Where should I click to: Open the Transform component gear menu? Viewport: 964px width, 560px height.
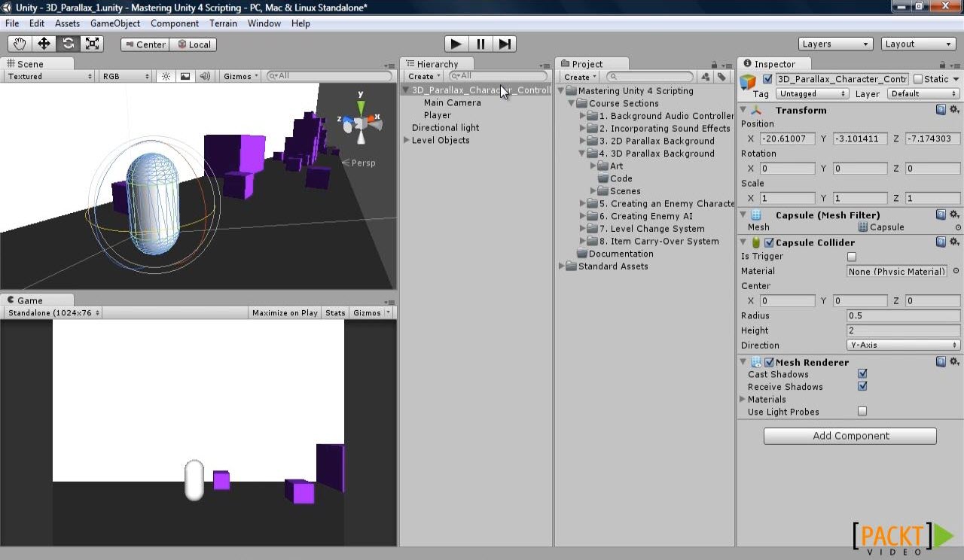click(x=954, y=110)
